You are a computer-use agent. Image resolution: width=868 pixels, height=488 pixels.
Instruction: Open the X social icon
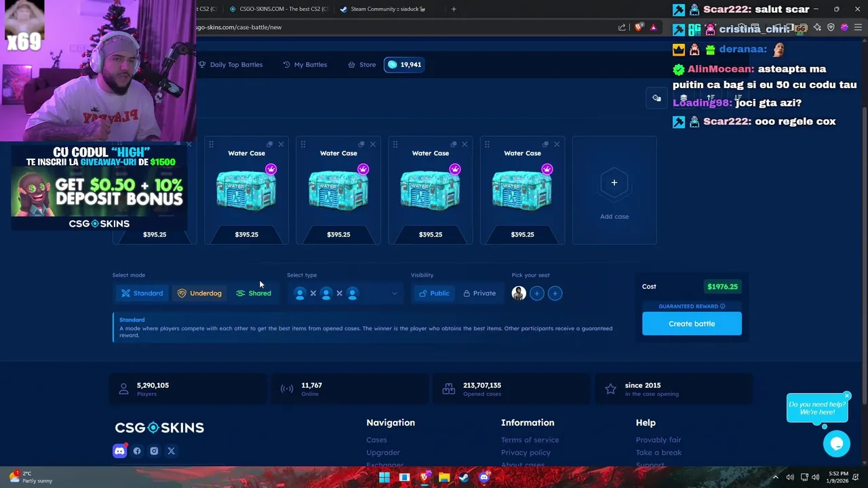click(171, 451)
